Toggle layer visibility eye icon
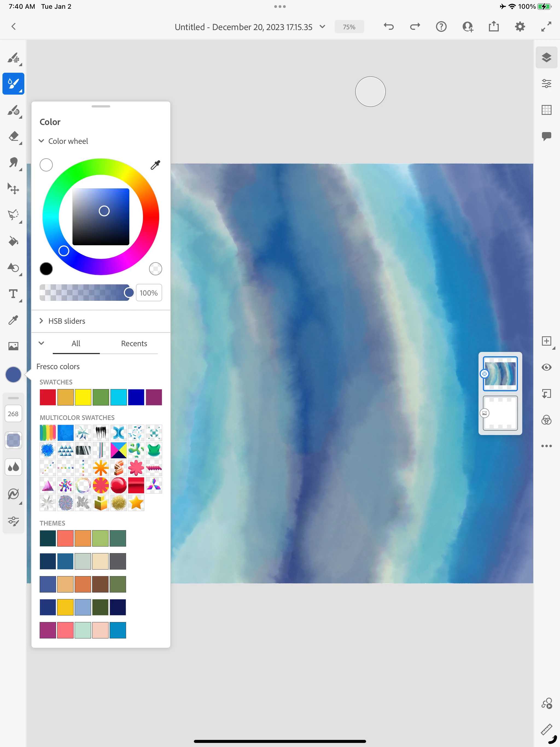The image size is (560, 747). coord(546,367)
